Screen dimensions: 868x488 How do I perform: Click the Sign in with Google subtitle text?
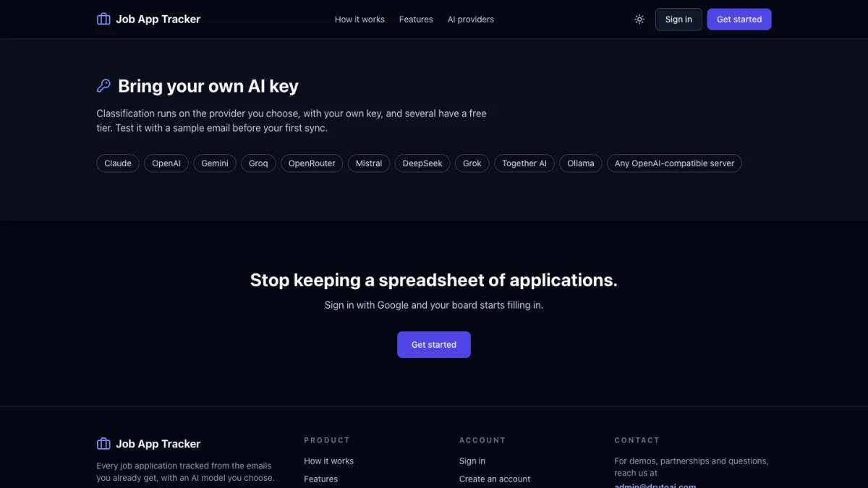point(434,305)
